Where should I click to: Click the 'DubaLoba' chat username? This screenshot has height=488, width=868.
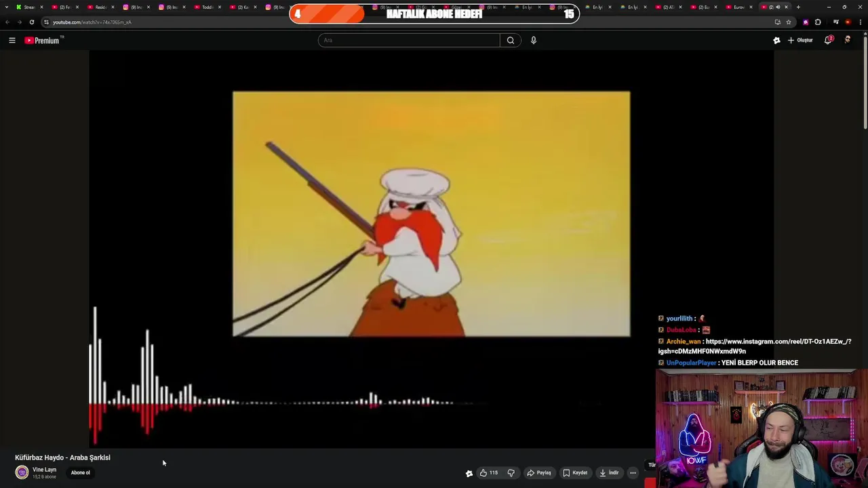point(682,330)
